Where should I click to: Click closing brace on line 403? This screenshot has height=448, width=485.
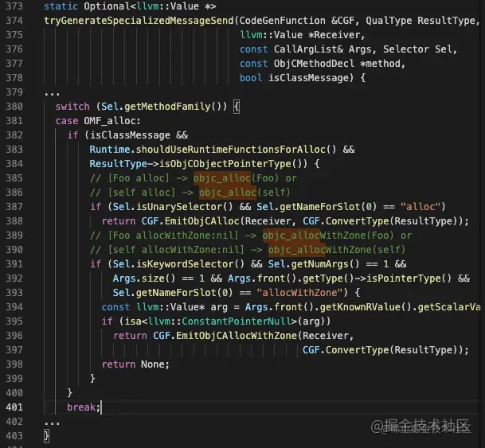(x=46, y=436)
